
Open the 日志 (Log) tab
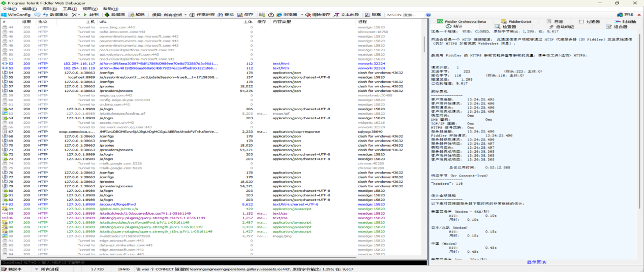(x=554, y=21)
